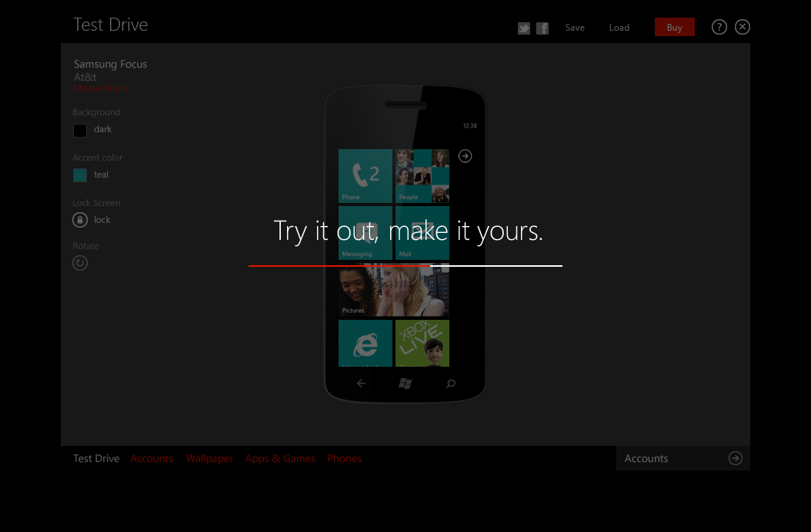Open the Xbox Live tile
The image size is (811, 532).
pos(422,344)
